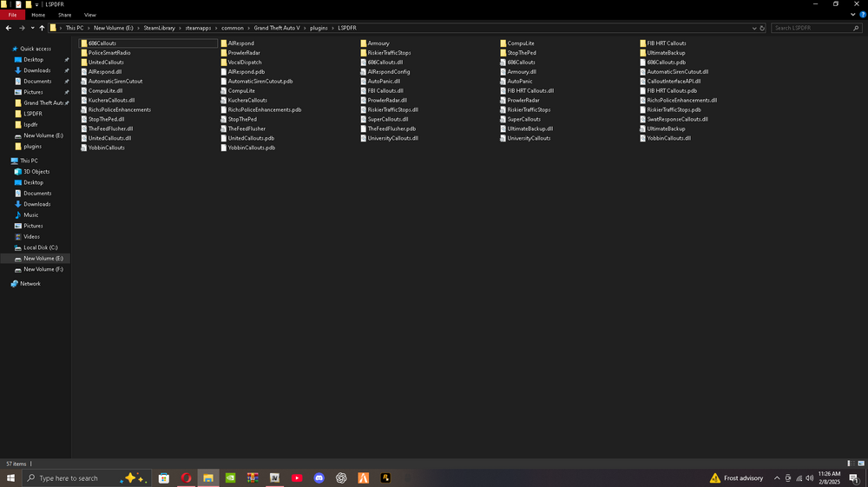The image size is (868, 487).
Task: Click 'This PC' breadcrumb segment
Action: (75, 28)
